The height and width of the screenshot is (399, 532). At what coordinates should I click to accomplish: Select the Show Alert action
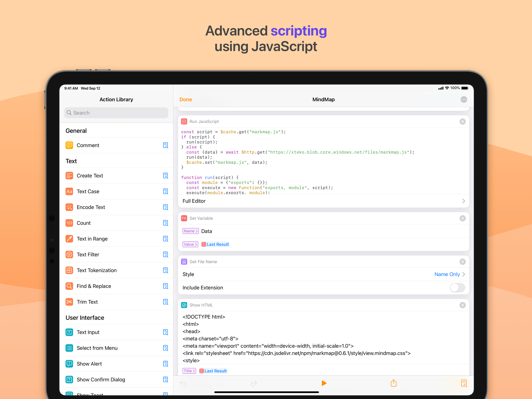click(x=89, y=364)
